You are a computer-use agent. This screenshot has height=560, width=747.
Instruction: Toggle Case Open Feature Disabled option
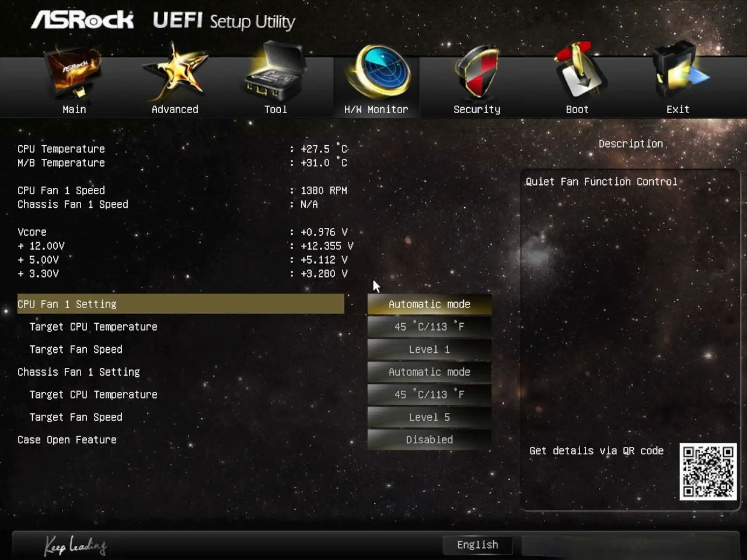[x=429, y=440]
